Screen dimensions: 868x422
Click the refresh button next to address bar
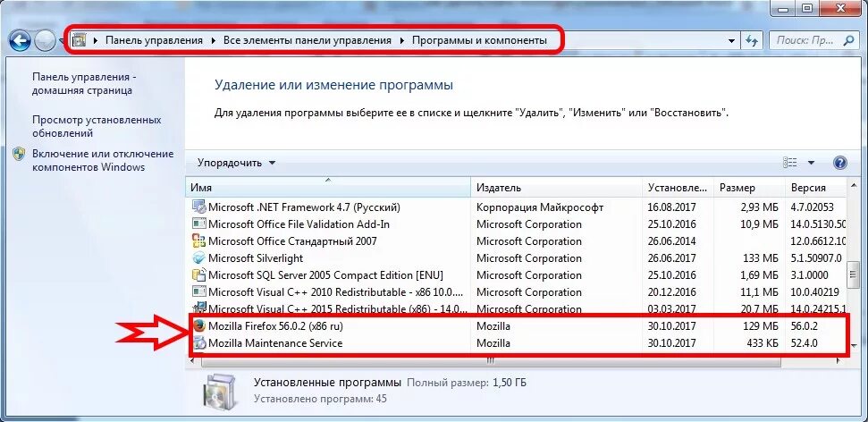752,40
